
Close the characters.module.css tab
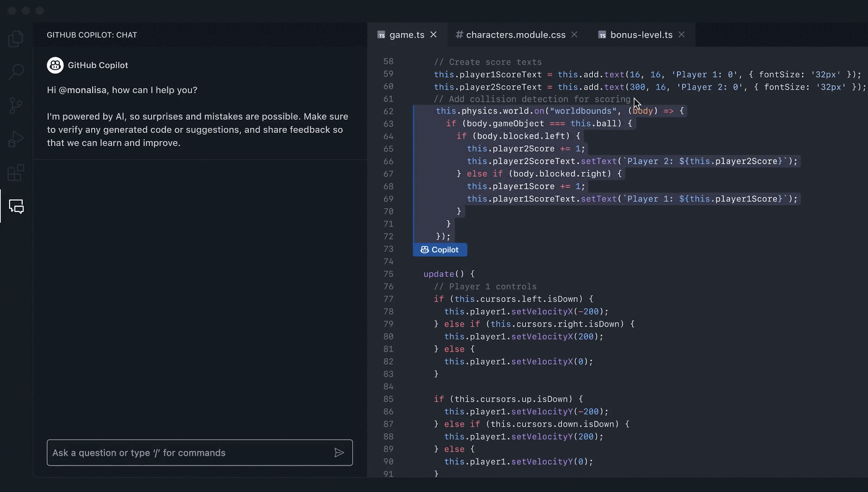(x=574, y=35)
